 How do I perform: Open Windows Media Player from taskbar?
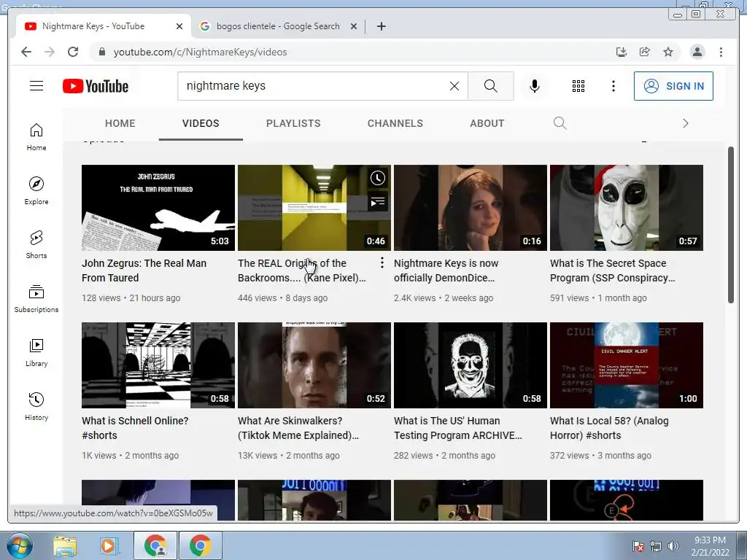pos(109,545)
